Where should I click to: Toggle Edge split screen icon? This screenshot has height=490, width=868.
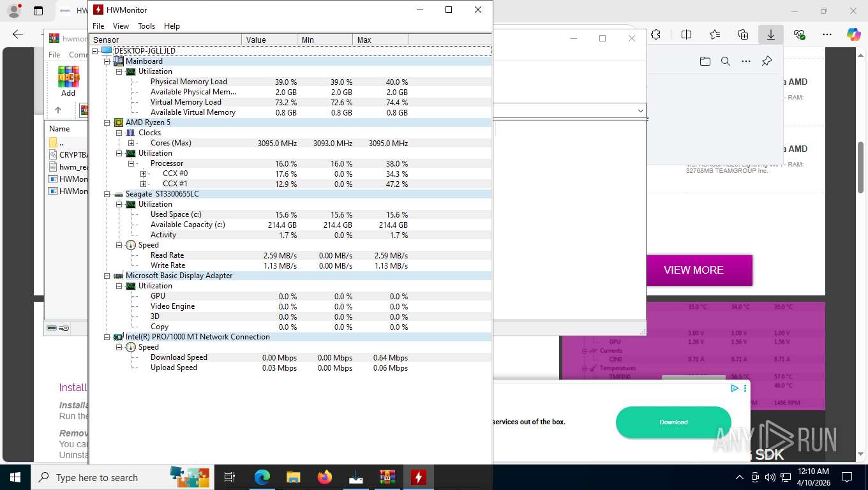[687, 35]
